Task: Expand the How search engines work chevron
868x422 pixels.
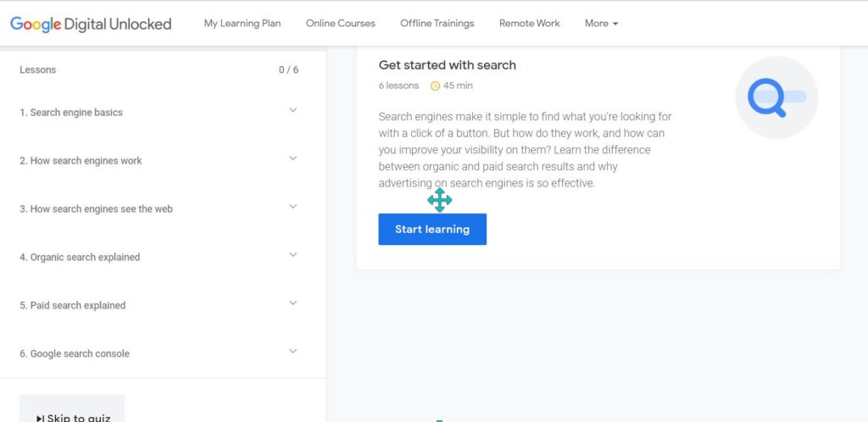Action: tap(292, 158)
